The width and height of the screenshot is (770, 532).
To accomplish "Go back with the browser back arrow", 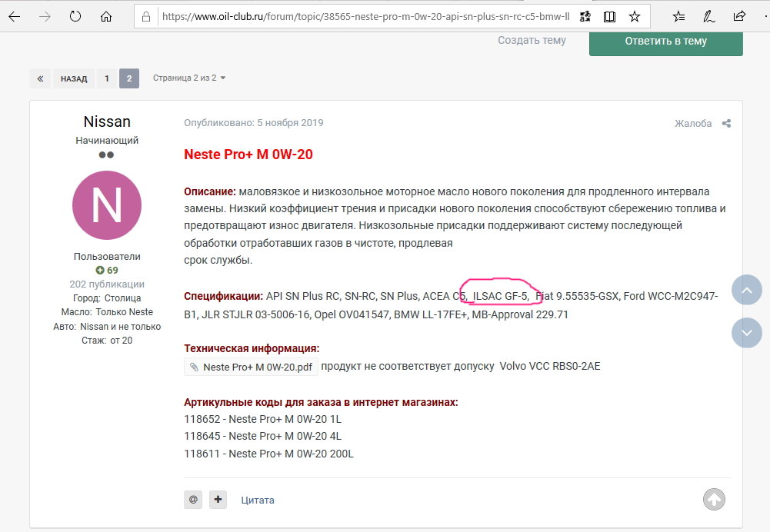I will (x=15, y=17).
